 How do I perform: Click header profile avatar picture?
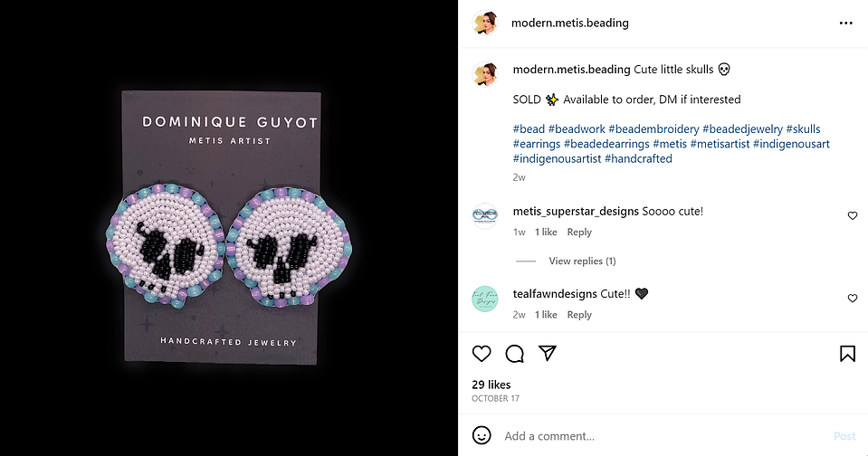(485, 23)
